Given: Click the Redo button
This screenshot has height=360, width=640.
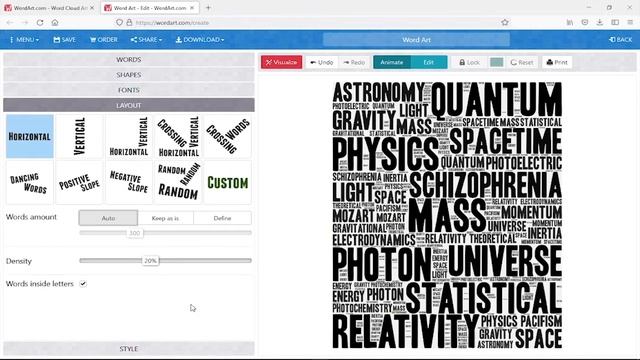Looking at the screenshot, I should pos(354,62).
